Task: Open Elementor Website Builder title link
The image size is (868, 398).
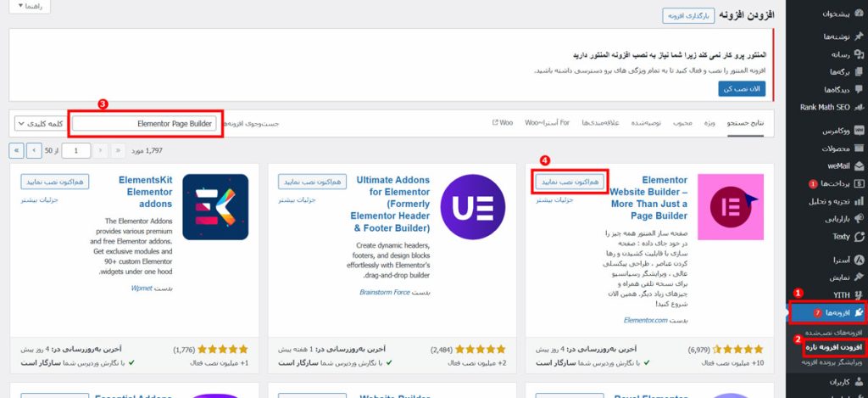Action: pos(648,198)
